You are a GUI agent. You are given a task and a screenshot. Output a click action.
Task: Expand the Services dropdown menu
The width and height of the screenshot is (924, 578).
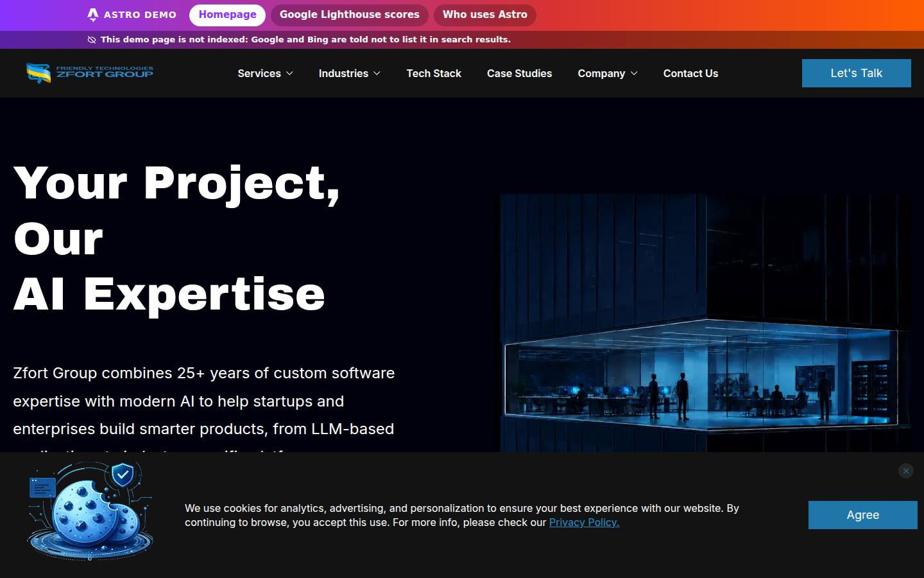pyautogui.click(x=265, y=73)
